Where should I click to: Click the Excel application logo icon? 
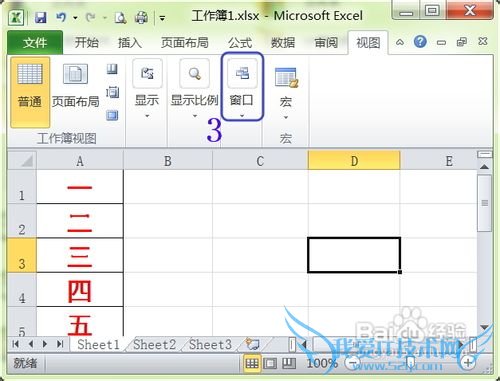coord(16,17)
